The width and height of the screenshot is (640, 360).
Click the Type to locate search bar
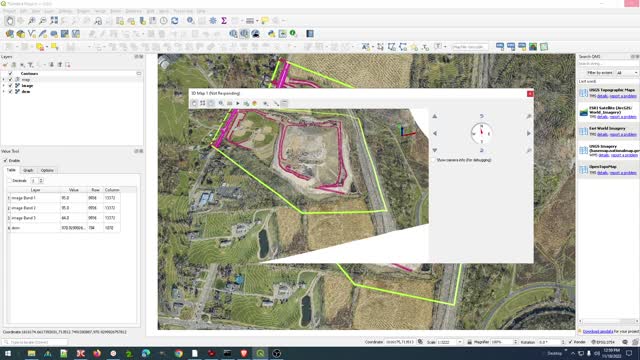tap(35, 342)
